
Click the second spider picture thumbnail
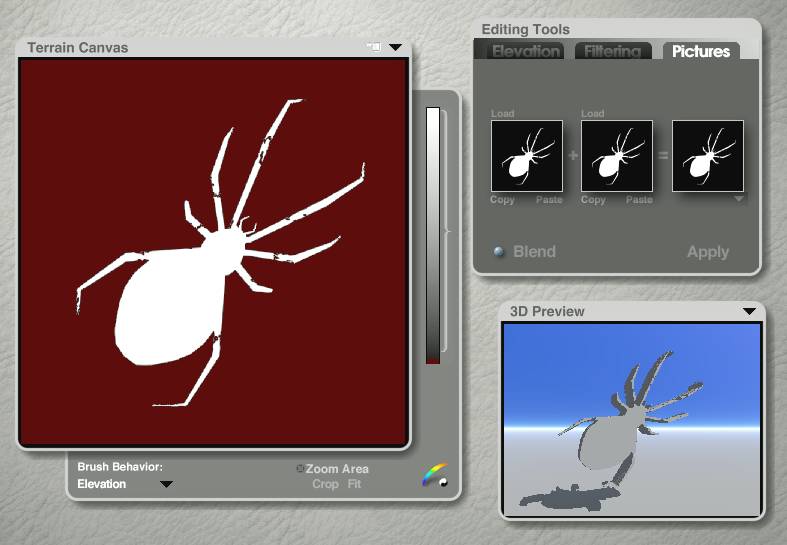tap(617, 156)
